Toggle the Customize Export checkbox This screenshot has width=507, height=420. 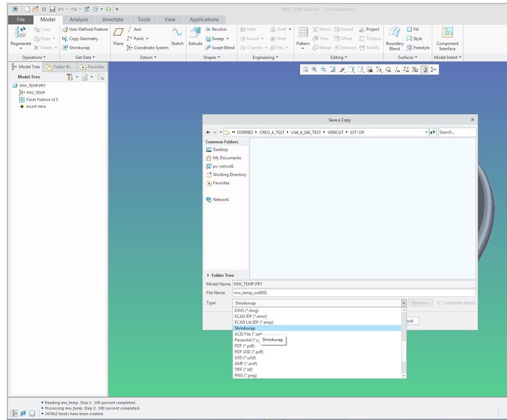(439, 303)
